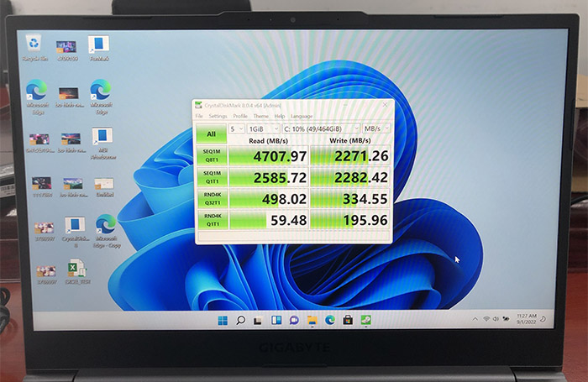This screenshot has height=382, width=588.
Task: Click the CrystalDiskMark taskbar icon
Action: (x=365, y=320)
